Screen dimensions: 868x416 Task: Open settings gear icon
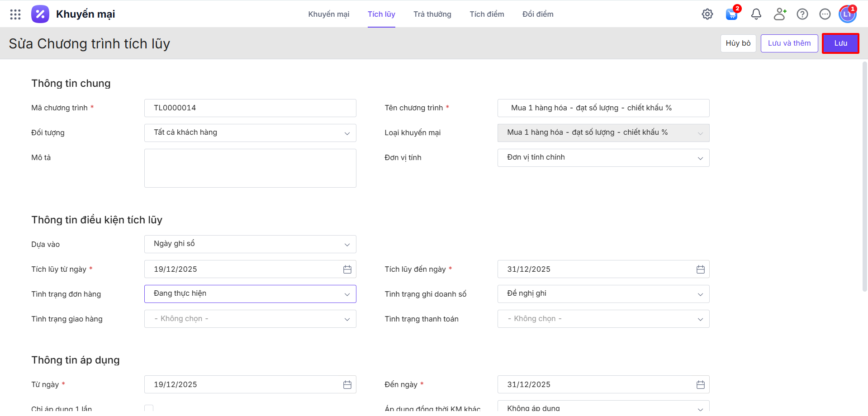click(x=707, y=14)
